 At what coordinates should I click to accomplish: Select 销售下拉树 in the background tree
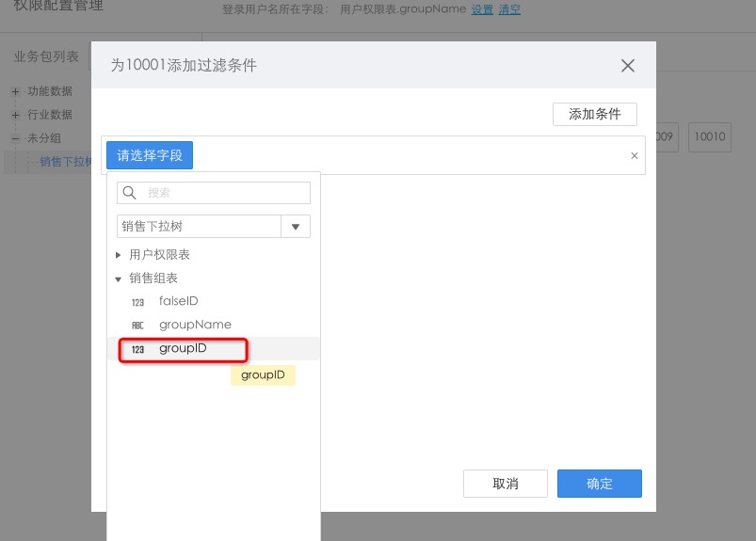click(65, 162)
